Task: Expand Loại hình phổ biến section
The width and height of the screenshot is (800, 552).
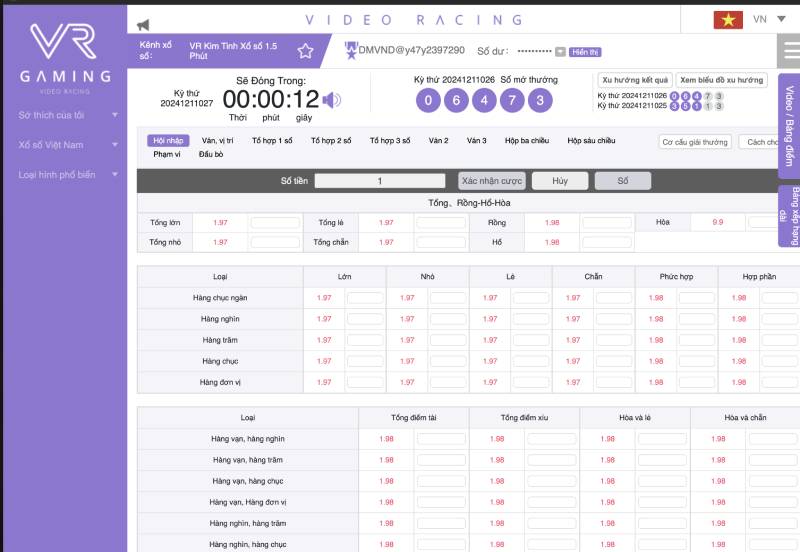Action: tap(63, 175)
